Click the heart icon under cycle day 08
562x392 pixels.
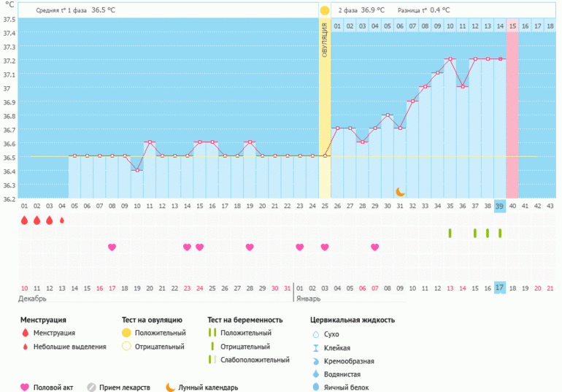[x=112, y=247]
